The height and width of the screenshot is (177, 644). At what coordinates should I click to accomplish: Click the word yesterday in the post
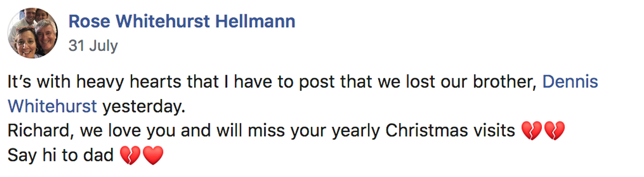[x=143, y=107]
